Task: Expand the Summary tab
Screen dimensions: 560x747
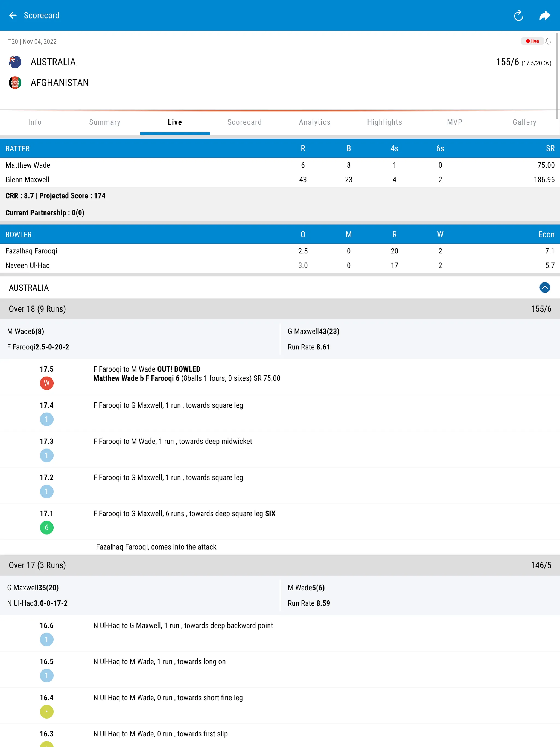Action: coord(105,122)
